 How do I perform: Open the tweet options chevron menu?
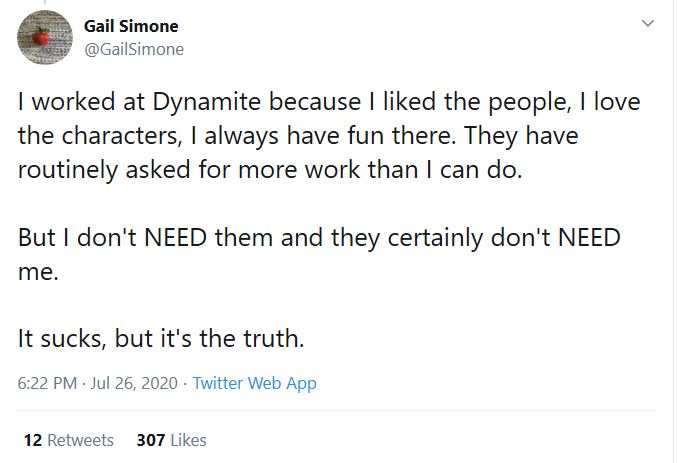coord(647,22)
